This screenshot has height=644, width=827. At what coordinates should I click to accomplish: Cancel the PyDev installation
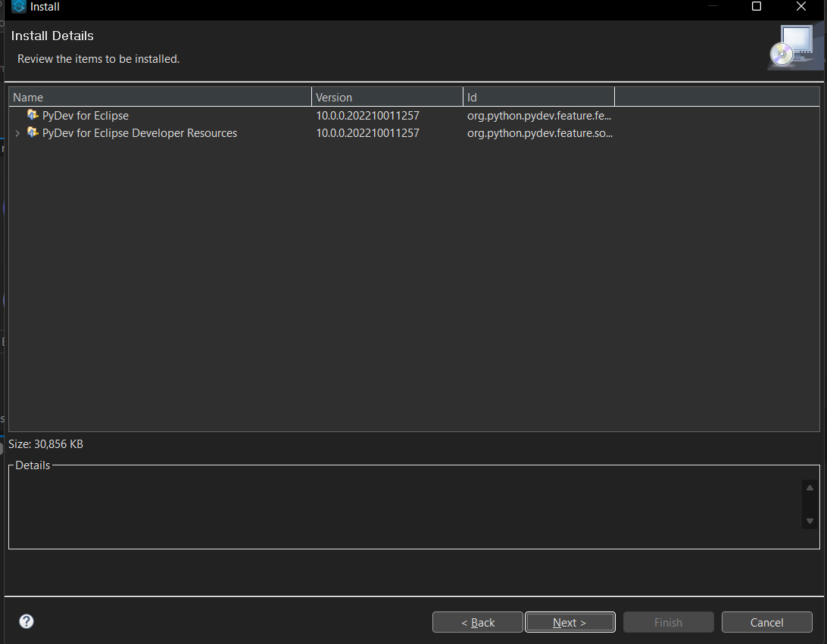[x=767, y=622]
